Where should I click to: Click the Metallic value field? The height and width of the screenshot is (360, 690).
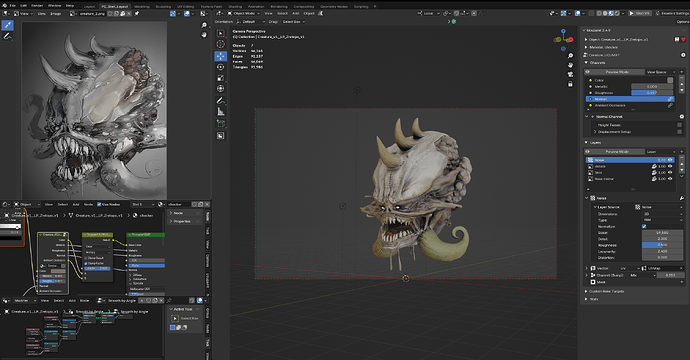652,87
